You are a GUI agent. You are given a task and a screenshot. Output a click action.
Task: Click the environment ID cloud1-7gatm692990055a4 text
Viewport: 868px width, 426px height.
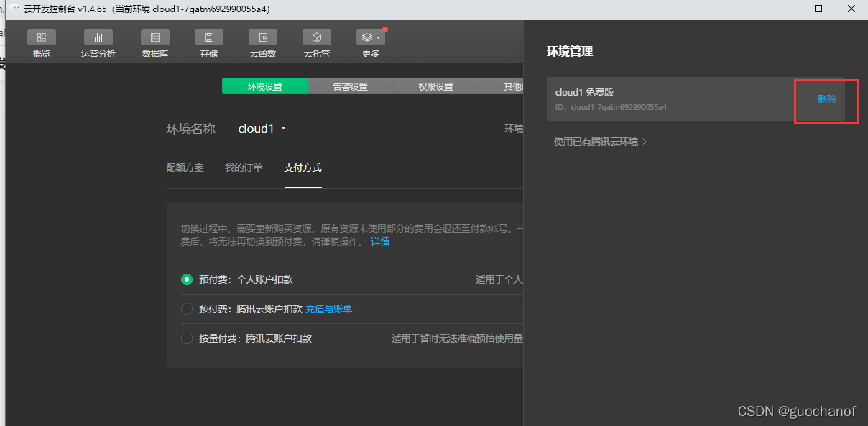click(x=619, y=108)
